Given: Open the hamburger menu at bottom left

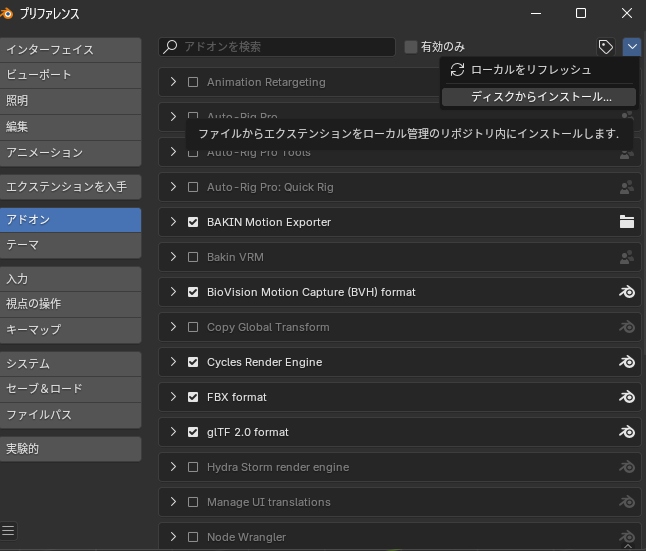Looking at the screenshot, I should 9,530.
